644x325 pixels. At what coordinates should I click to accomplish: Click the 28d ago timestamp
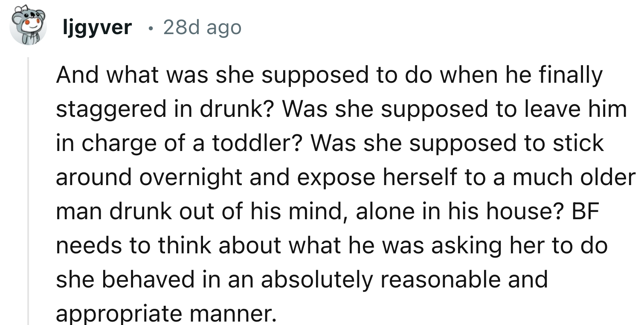point(202,28)
